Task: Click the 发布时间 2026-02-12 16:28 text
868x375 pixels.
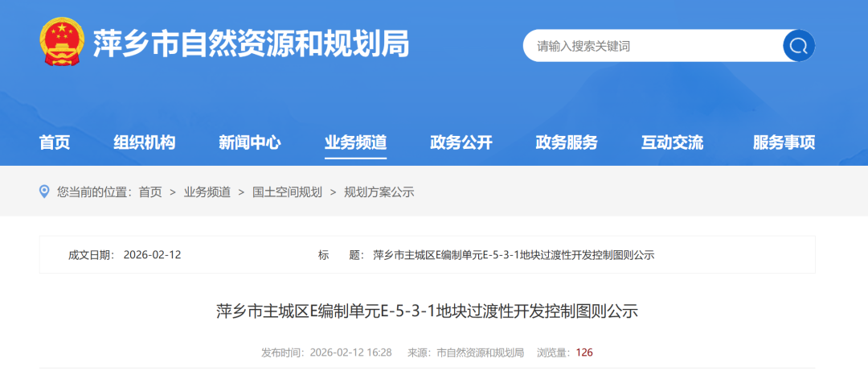Action: 326,352
